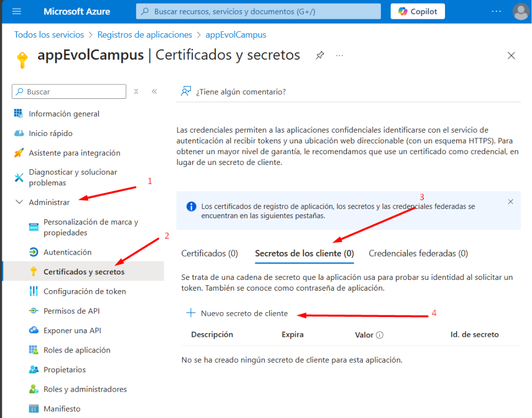Collapse the sidebar with double chevron

154,92
